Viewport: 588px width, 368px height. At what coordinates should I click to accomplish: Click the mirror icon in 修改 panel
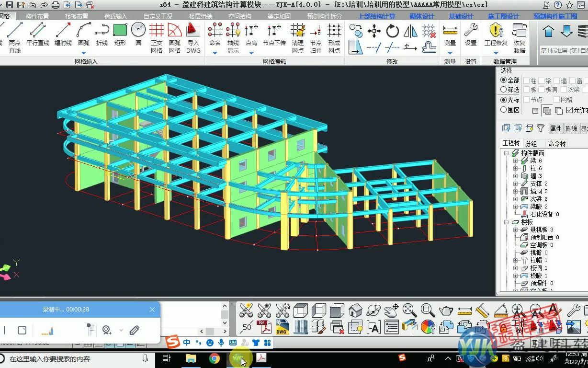410,30
